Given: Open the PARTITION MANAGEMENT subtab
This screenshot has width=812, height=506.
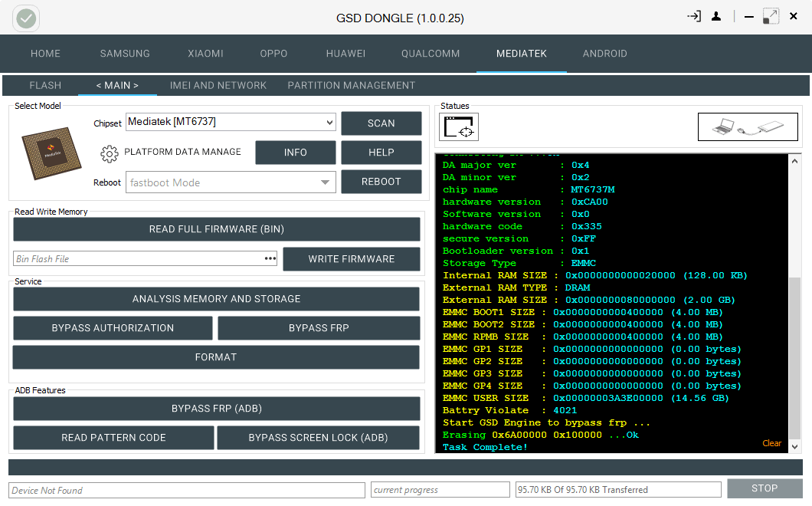Looking at the screenshot, I should 351,86.
